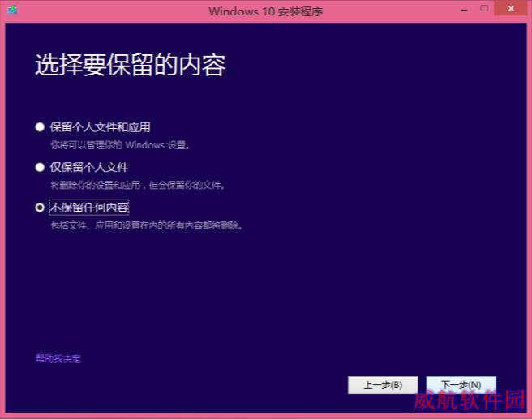Click the 选择要保留的内容 heading
Screen dimensions: 532x419
point(131,65)
